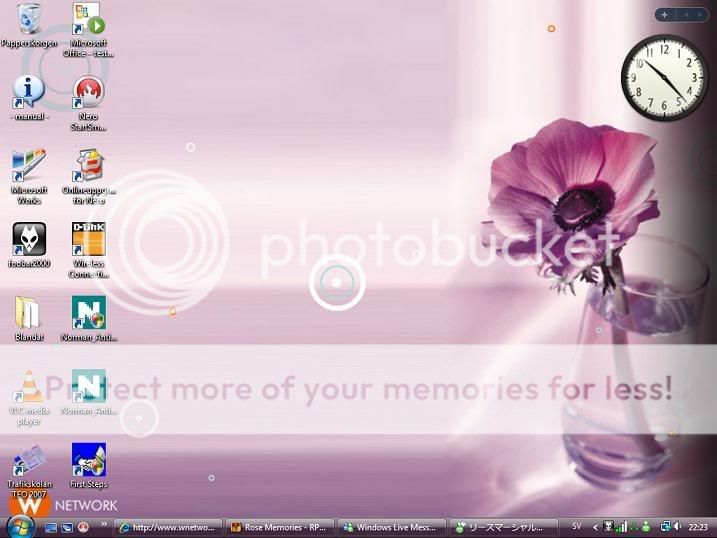The height and width of the screenshot is (538, 717).
Task: Show hidden system tray icons arrow
Action: [x=596, y=526]
